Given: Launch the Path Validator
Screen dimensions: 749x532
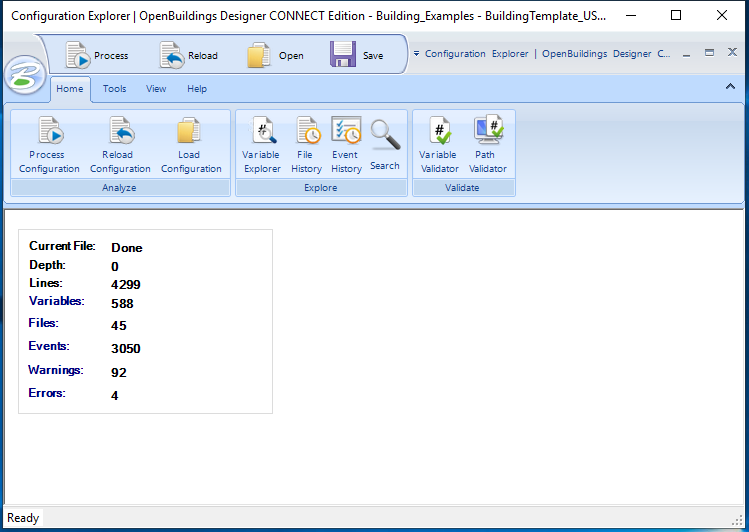Looking at the screenshot, I should click(488, 145).
